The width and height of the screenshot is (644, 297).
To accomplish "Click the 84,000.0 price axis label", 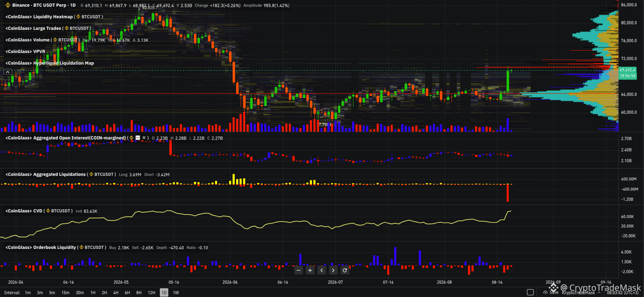I will (x=629, y=5).
